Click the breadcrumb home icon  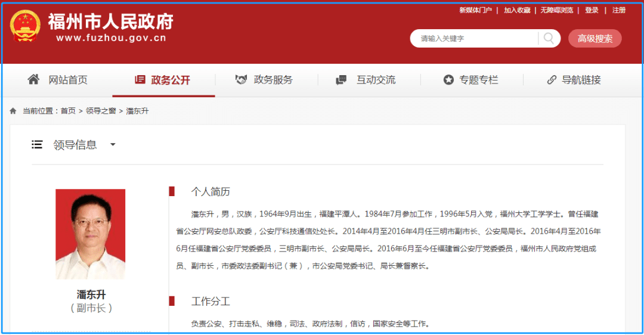[x=13, y=111]
